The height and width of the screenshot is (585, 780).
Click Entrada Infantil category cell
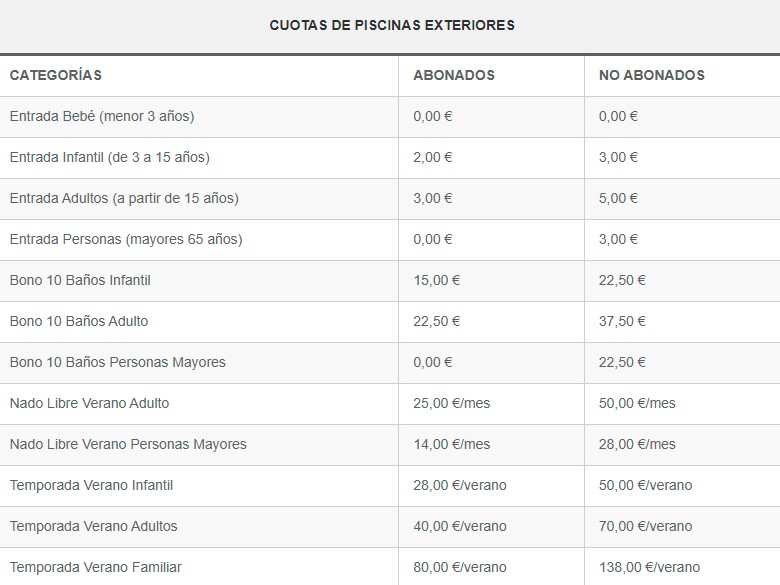click(110, 157)
